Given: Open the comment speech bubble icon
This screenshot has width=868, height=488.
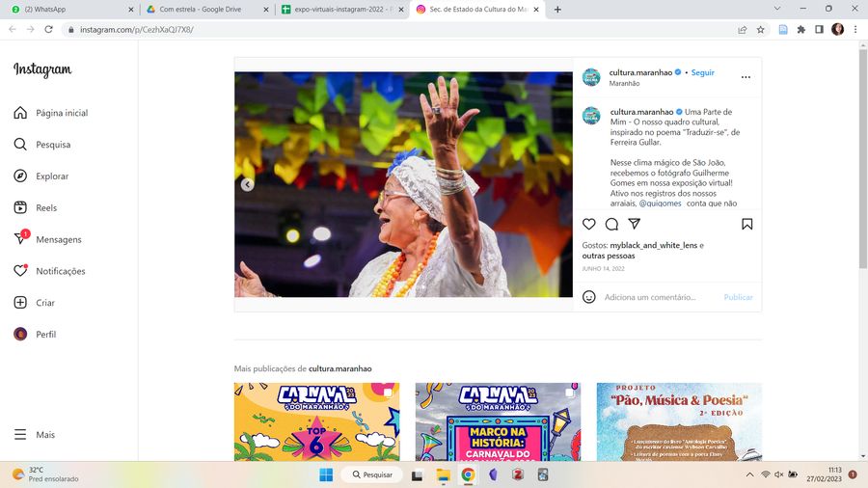Looking at the screenshot, I should (611, 224).
